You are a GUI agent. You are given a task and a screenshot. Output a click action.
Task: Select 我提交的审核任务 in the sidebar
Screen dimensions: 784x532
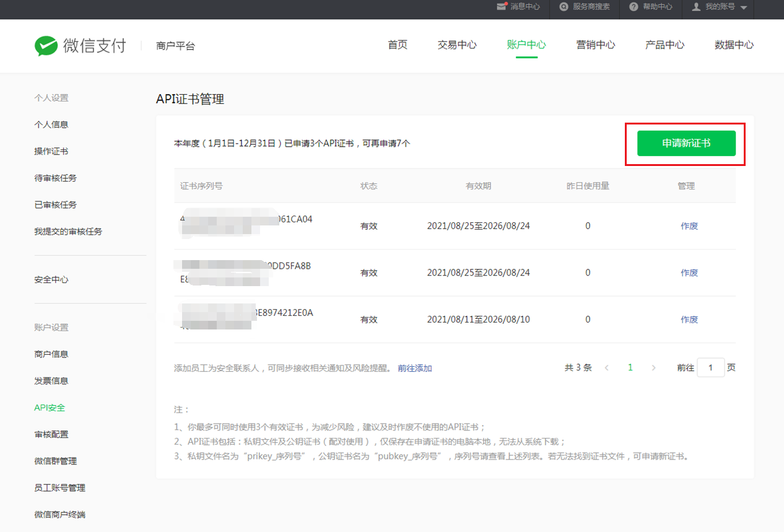click(68, 232)
